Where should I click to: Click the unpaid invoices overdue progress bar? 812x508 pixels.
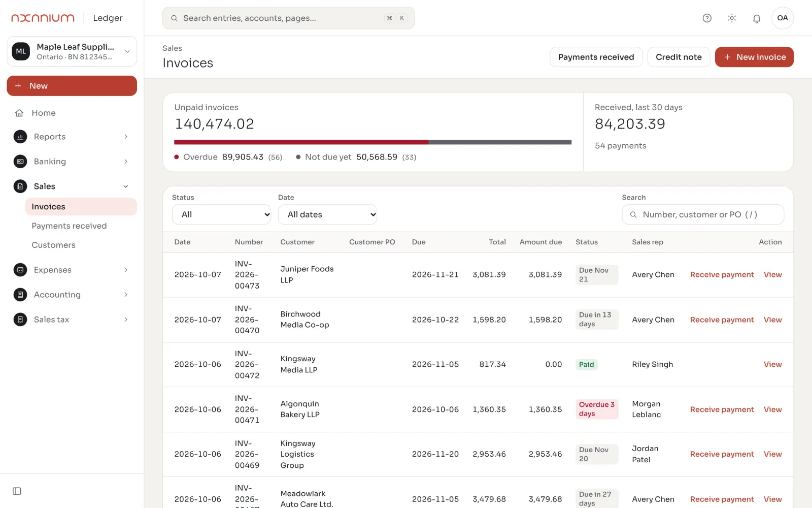(301, 142)
